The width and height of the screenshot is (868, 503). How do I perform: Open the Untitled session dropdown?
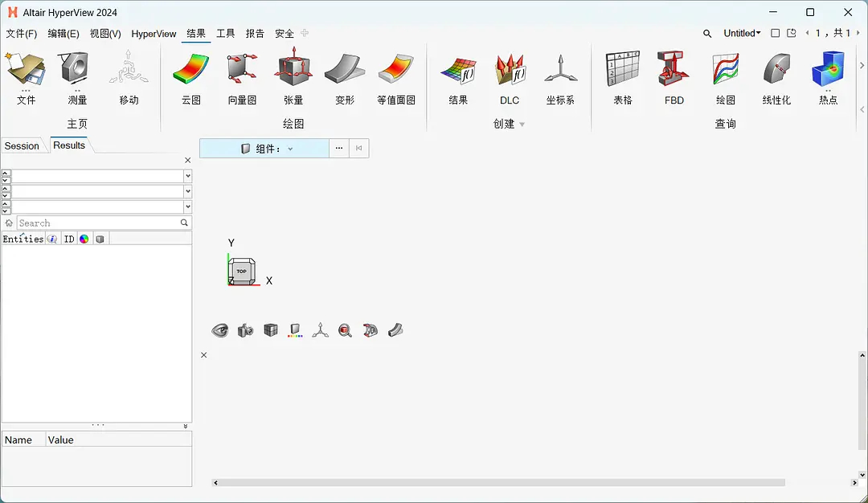(742, 33)
